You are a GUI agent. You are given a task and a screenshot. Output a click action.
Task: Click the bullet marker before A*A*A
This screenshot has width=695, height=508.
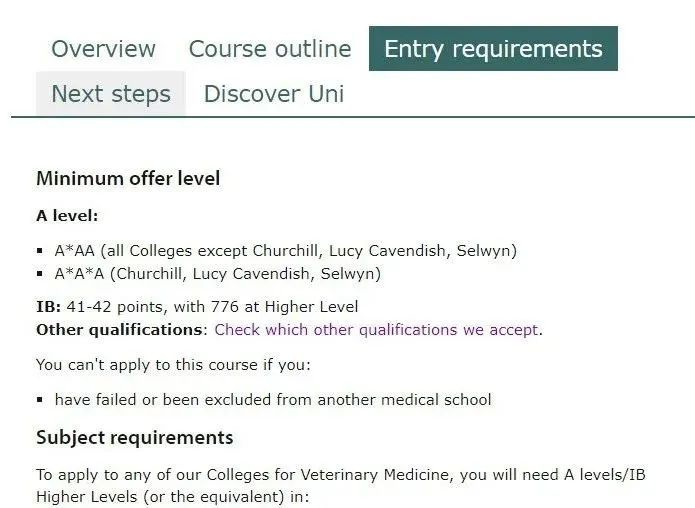point(40,274)
